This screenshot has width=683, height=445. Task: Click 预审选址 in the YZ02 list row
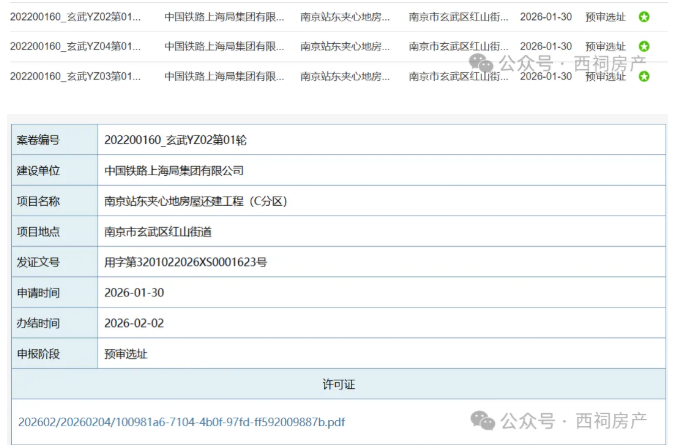tap(605, 17)
